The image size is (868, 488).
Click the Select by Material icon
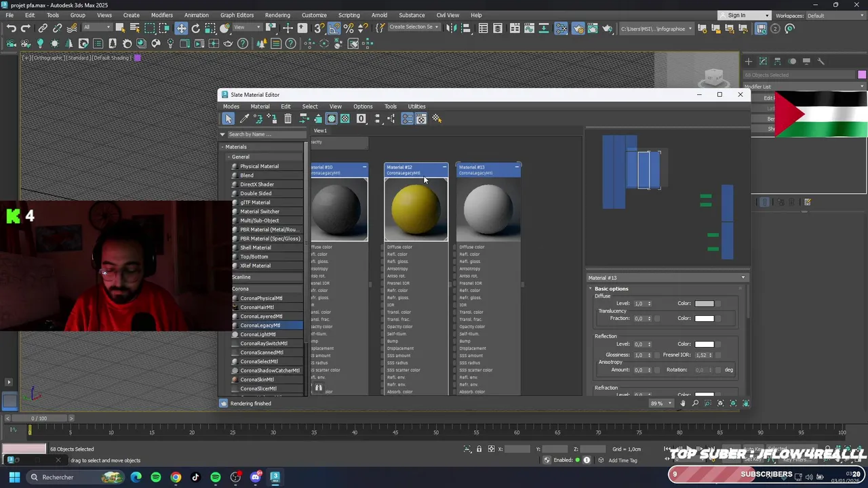click(x=437, y=119)
